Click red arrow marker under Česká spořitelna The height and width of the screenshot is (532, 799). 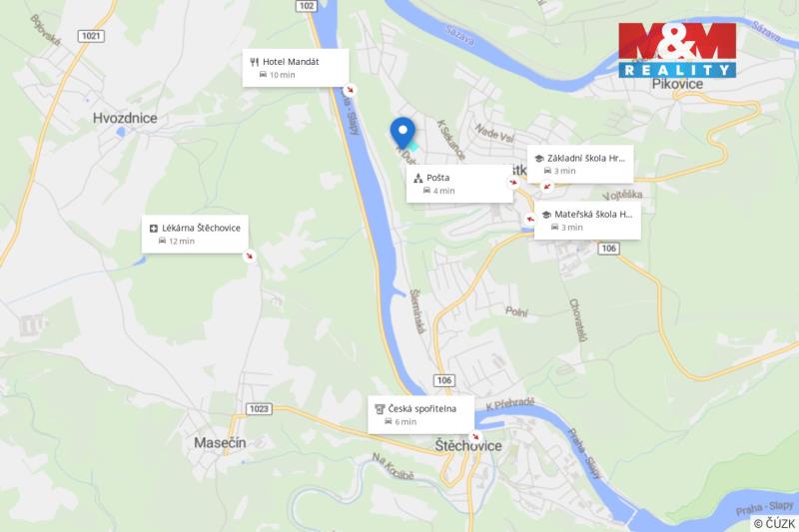[475, 437]
